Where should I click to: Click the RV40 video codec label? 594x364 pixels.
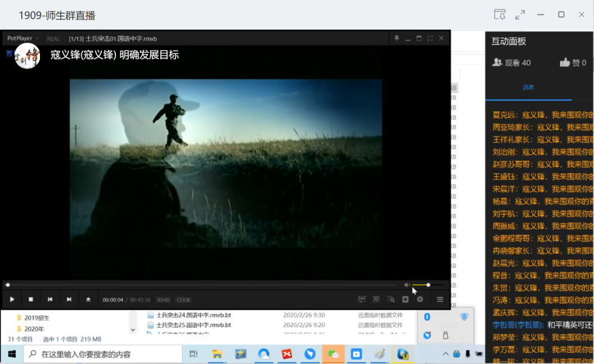pos(164,300)
